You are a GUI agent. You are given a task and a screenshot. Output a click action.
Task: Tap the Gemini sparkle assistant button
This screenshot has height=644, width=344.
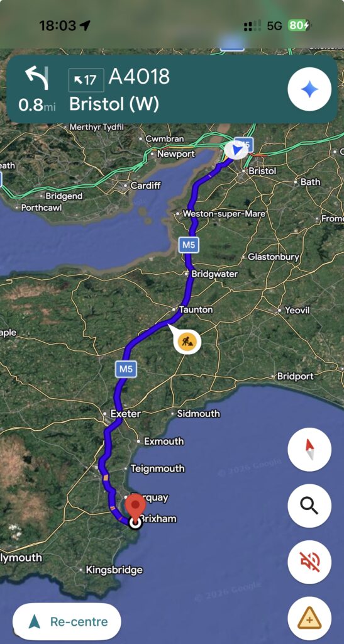(x=309, y=89)
